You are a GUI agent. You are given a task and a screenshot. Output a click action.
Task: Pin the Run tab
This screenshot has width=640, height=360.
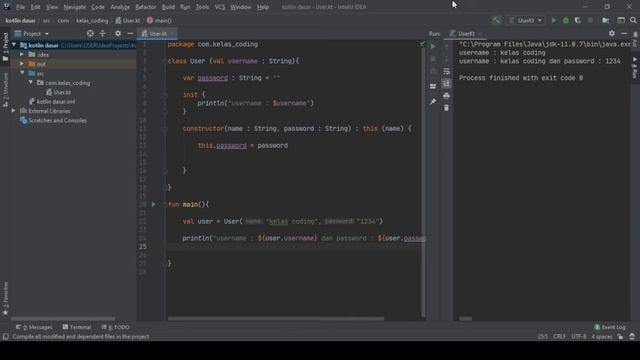[433, 102]
